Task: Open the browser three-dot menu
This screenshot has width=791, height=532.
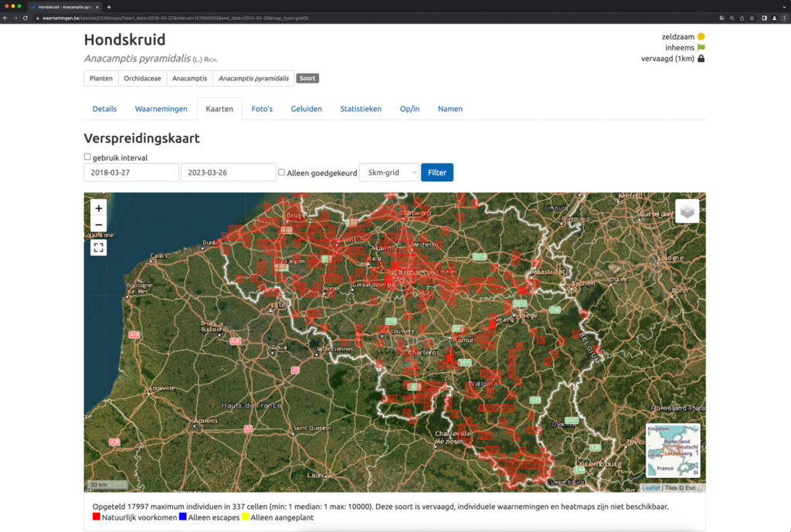Action: 785,19
